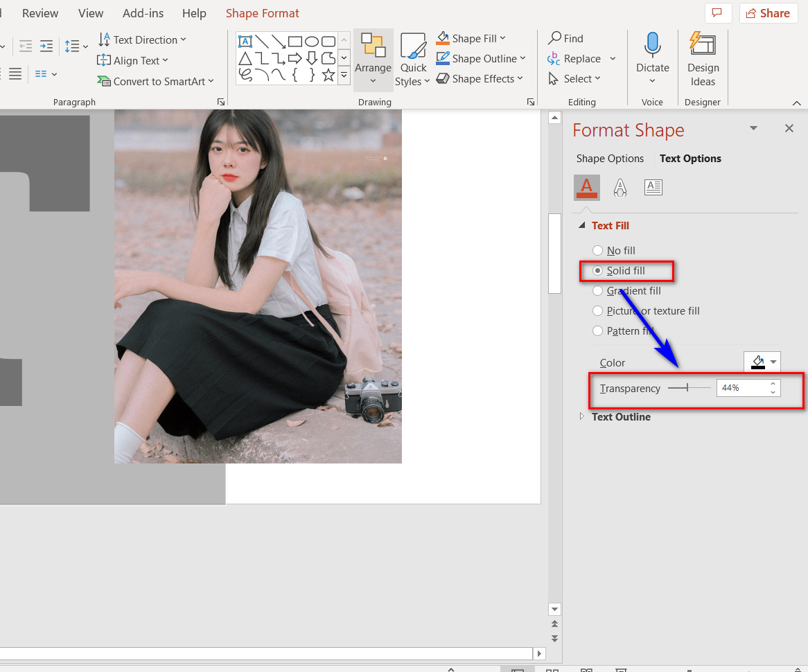Choose the Elbow Arrow Connector shape

click(279, 58)
